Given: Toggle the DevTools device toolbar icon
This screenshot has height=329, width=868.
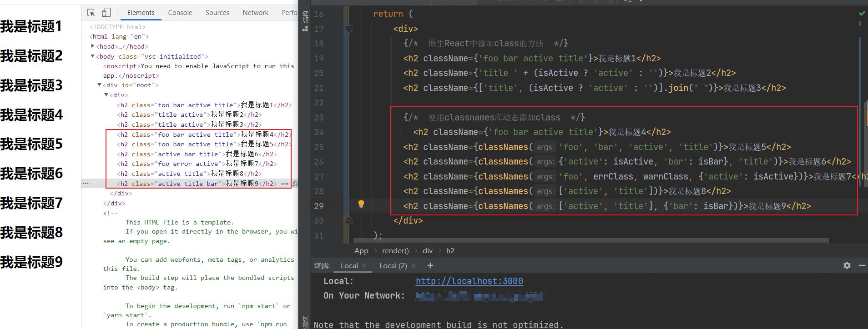Looking at the screenshot, I should (x=106, y=12).
